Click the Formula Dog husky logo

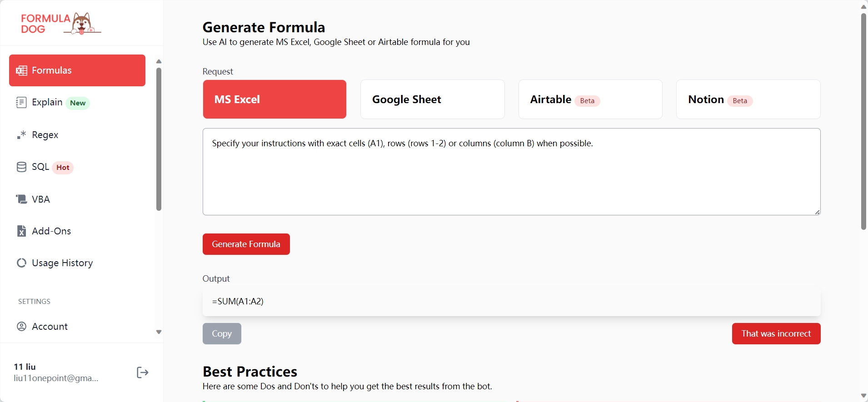tap(61, 23)
